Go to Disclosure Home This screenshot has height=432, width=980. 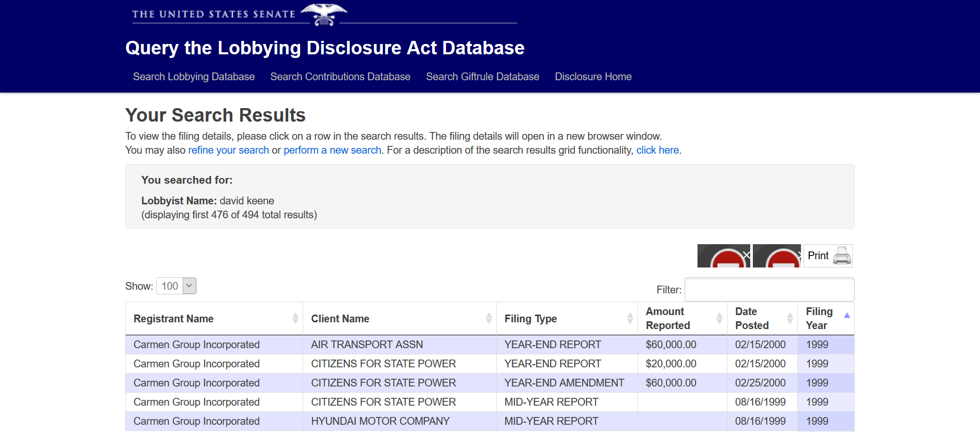593,77
